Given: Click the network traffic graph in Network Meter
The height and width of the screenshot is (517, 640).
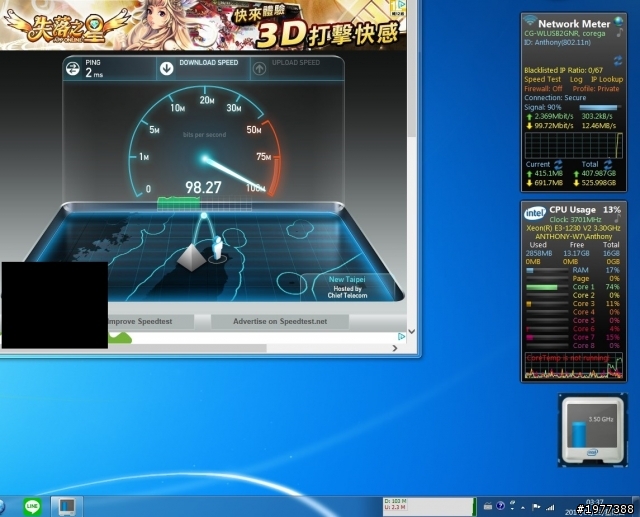Looking at the screenshot, I should [x=574, y=145].
